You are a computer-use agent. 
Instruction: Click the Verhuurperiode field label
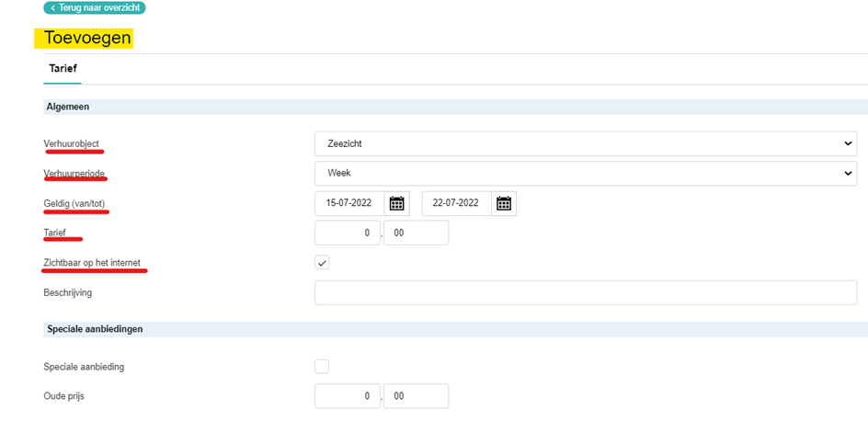[74, 173]
